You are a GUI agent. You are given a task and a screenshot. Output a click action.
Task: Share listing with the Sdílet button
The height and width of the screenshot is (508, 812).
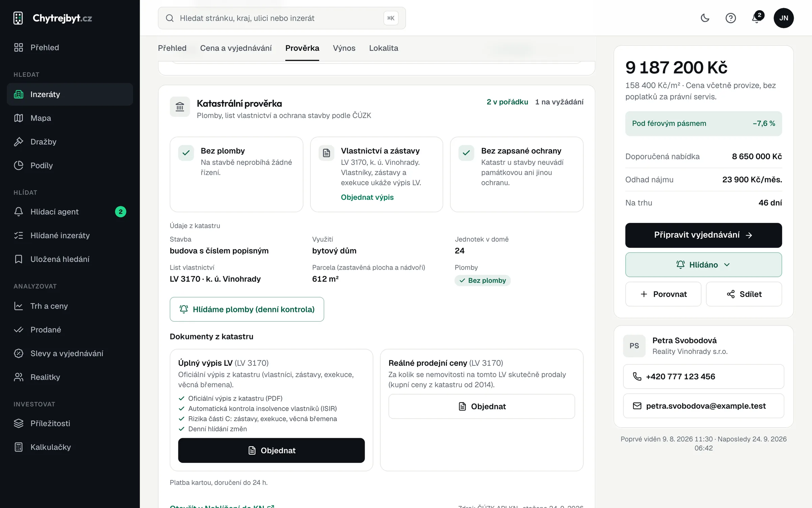[744, 294]
